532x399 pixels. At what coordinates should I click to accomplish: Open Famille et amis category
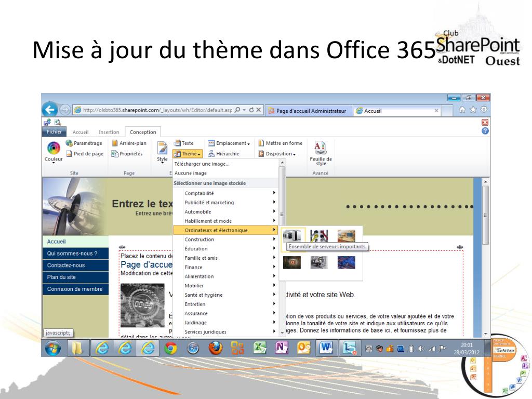coord(225,258)
